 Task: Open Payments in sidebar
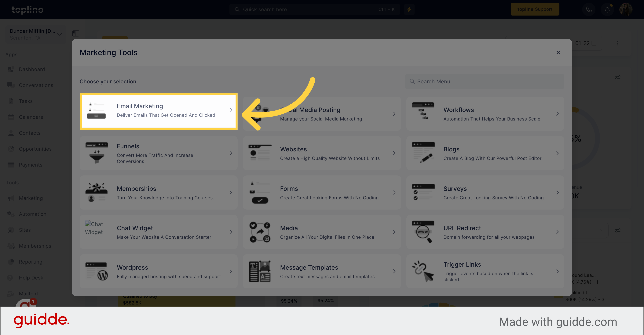(x=31, y=165)
